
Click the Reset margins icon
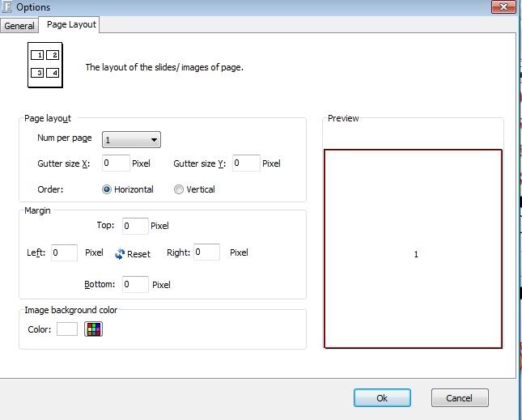pyautogui.click(x=120, y=254)
